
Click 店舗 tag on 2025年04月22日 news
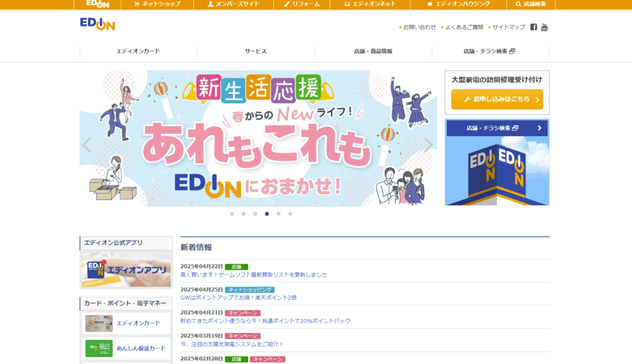click(x=236, y=267)
